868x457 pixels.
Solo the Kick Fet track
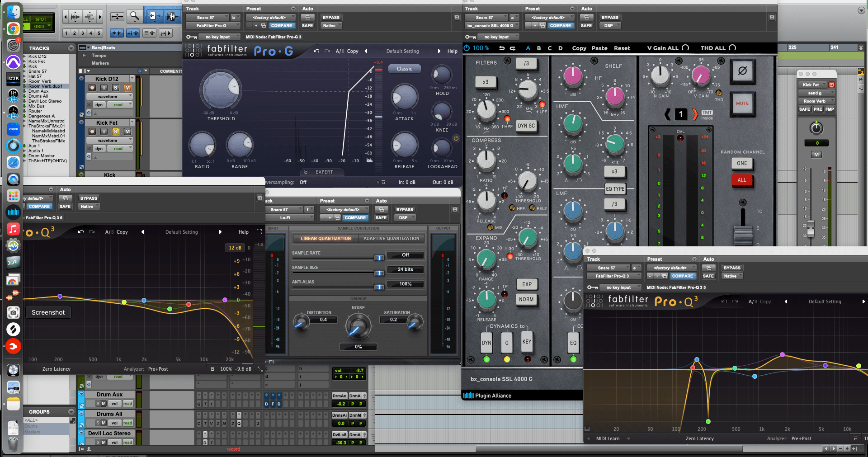116,131
